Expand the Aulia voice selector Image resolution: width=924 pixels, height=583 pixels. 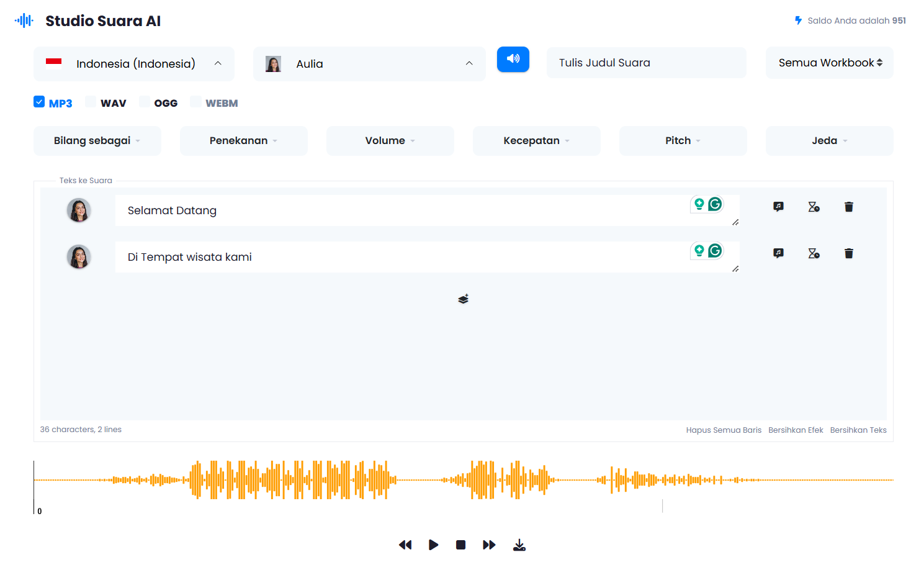click(369, 64)
